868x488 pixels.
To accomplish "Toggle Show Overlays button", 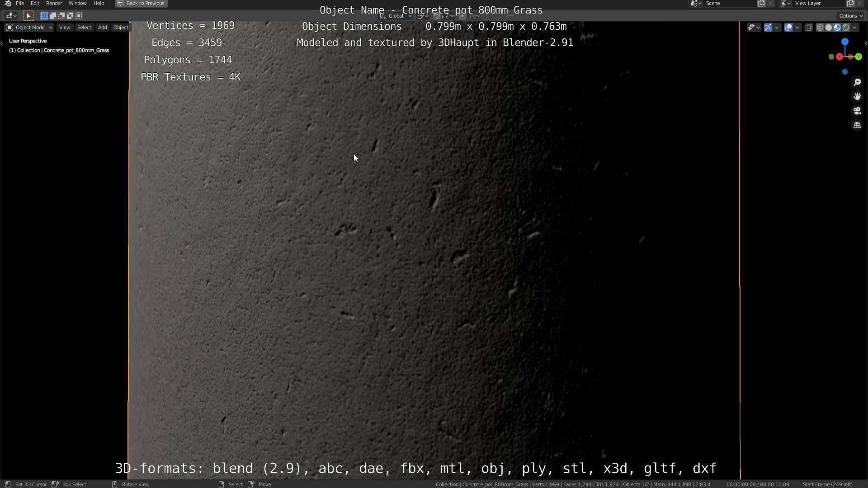I will [x=788, y=28].
